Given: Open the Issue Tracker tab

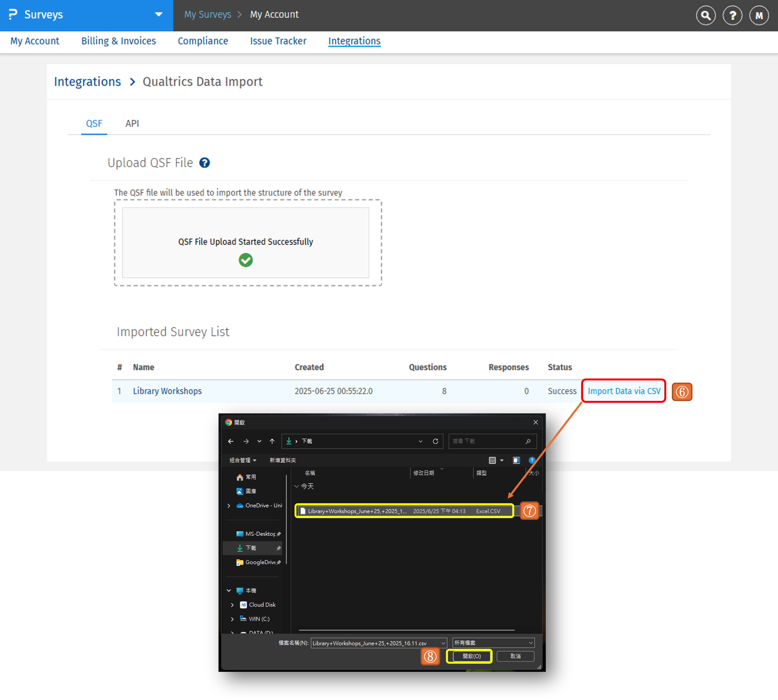Looking at the screenshot, I should click(x=278, y=41).
